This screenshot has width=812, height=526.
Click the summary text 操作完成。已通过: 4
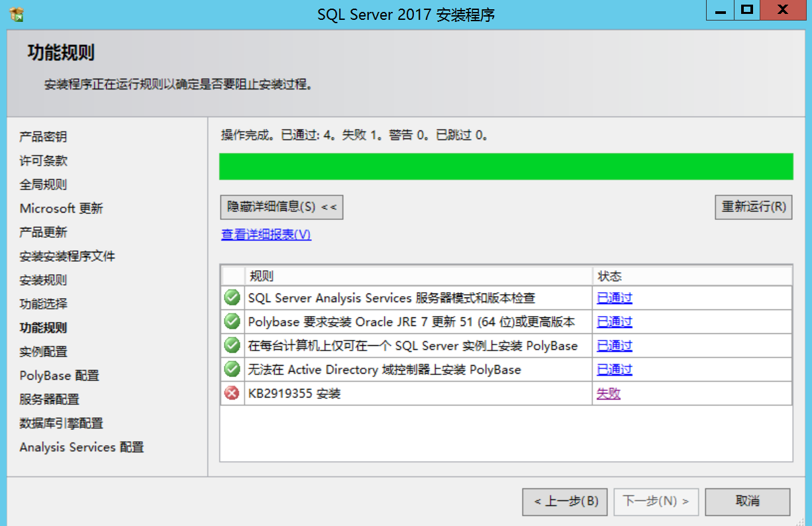click(x=354, y=135)
